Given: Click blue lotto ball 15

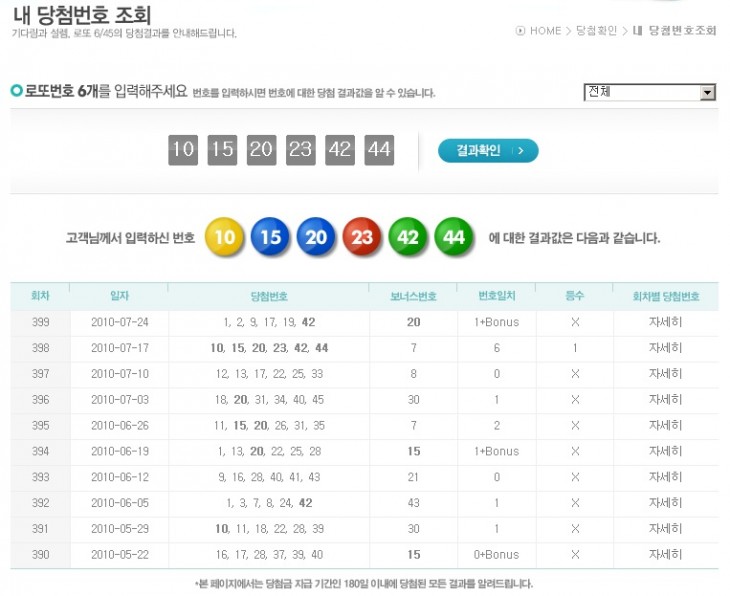Looking at the screenshot, I should click(270, 237).
